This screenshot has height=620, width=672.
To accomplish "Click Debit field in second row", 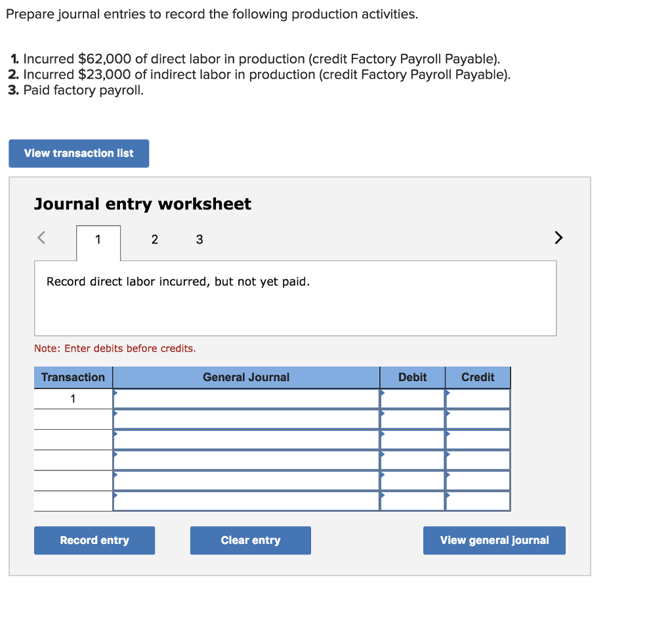I will pos(412,419).
